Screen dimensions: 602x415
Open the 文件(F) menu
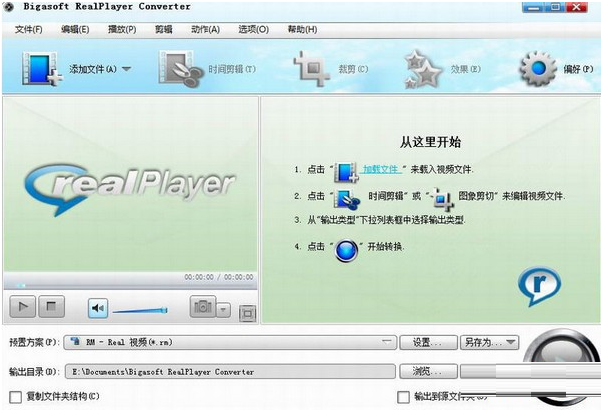[x=28, y=30]
